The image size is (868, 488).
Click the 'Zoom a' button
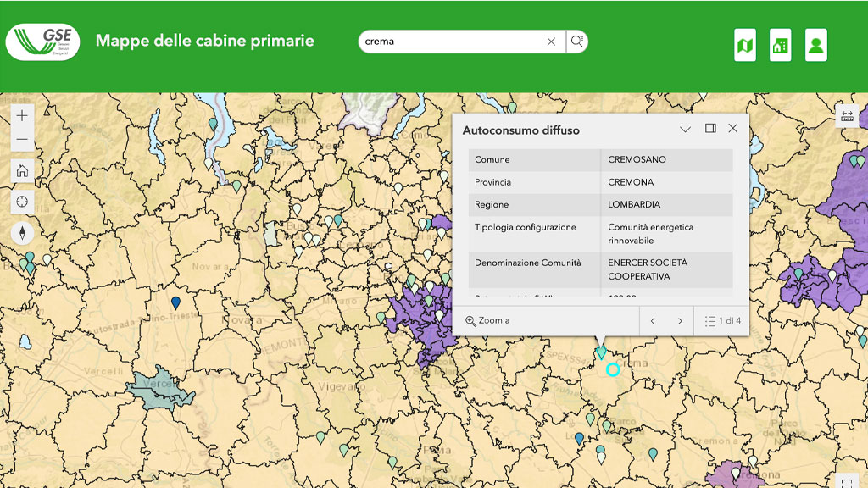(x=488, y=321)
